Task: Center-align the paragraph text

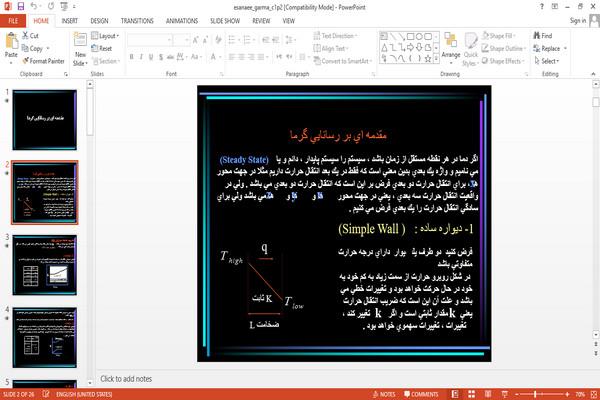Action: tap(241, 57)
